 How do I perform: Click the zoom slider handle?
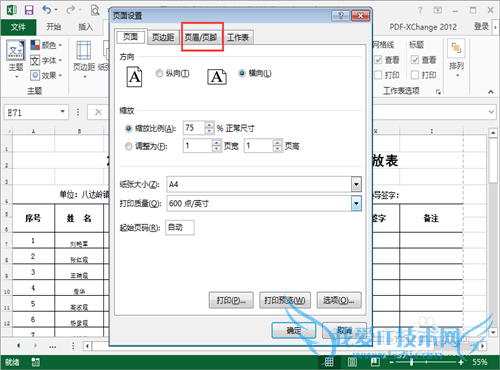[412, 362]
